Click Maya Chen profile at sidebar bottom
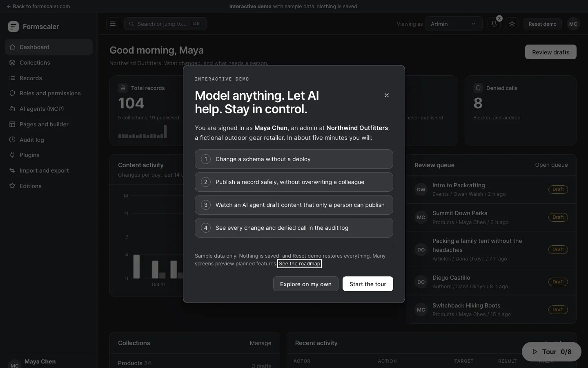Viewport: 588px width, 368px height. pos(49,361)
